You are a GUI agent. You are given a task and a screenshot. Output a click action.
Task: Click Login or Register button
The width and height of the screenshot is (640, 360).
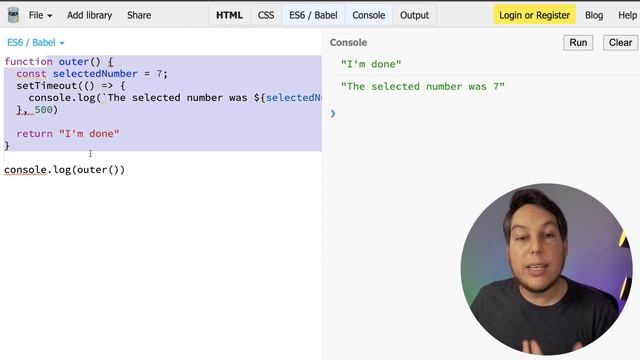534,15
